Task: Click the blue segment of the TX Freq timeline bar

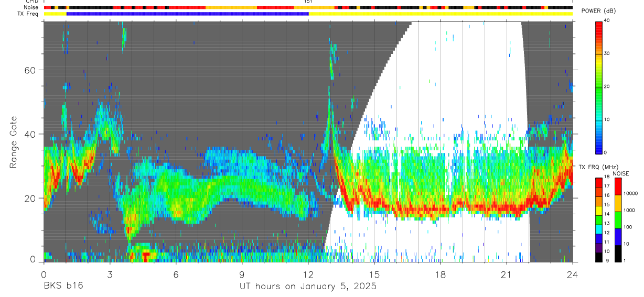Action: pyautogui.click(x=188, y=14)
